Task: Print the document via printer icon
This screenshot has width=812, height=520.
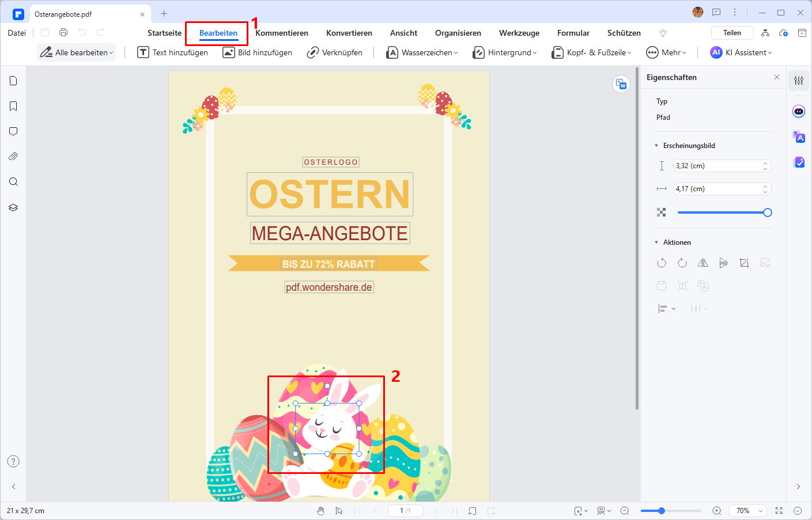Action: coord(63,32)
